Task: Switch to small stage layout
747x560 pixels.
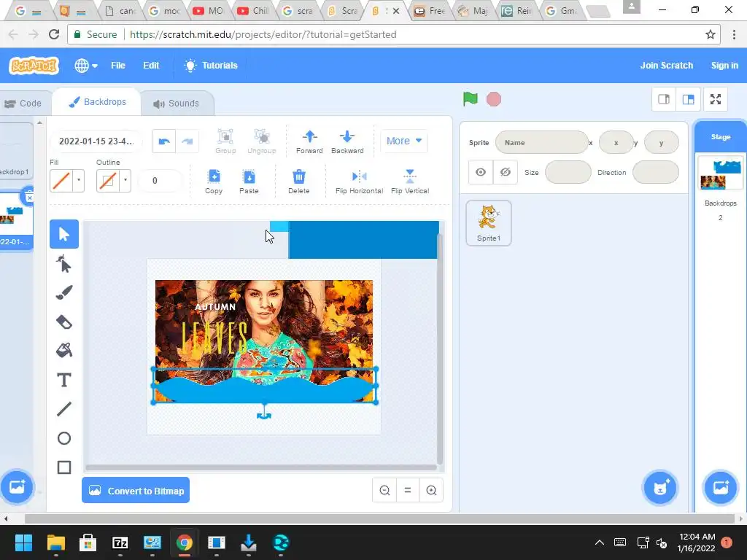Action: (664, 99)
